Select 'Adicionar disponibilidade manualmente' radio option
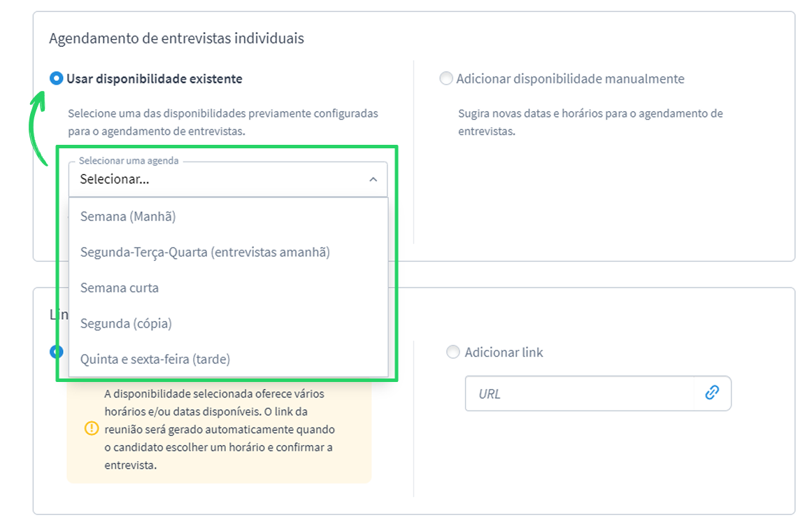 [446, 79]
